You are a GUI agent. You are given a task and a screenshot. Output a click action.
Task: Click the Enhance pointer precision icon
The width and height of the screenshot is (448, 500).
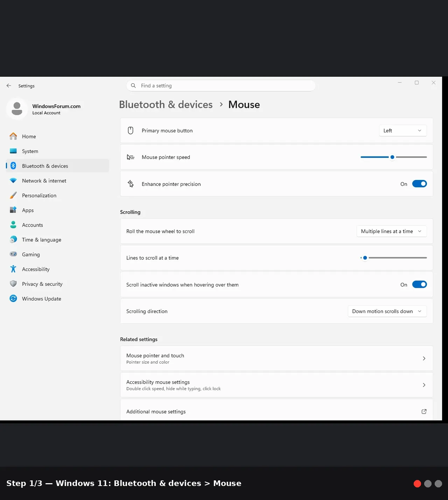tap(131, 184)
